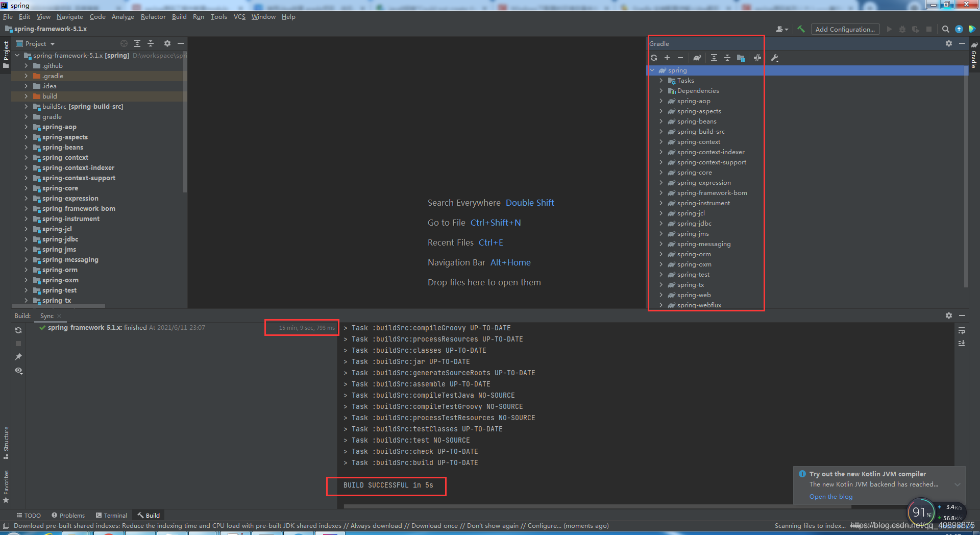
Task: Open Project view mode dropdown
Action: (35, 43)
